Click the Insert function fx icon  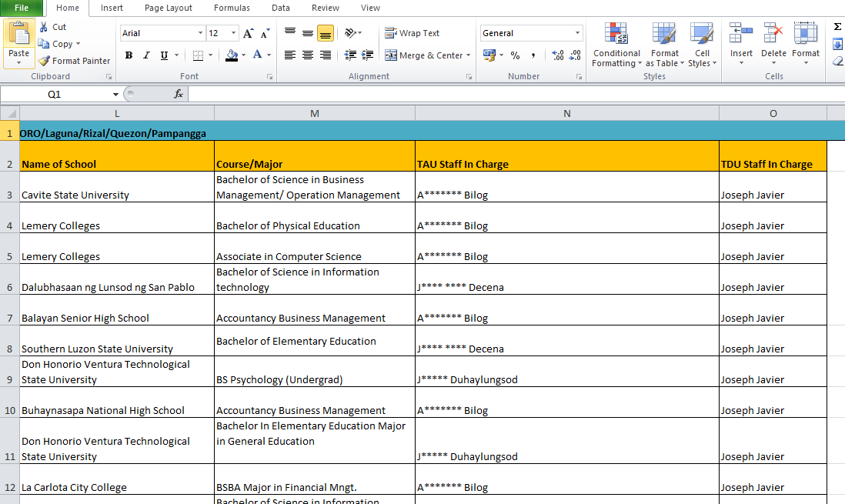(x=179, y=94)
